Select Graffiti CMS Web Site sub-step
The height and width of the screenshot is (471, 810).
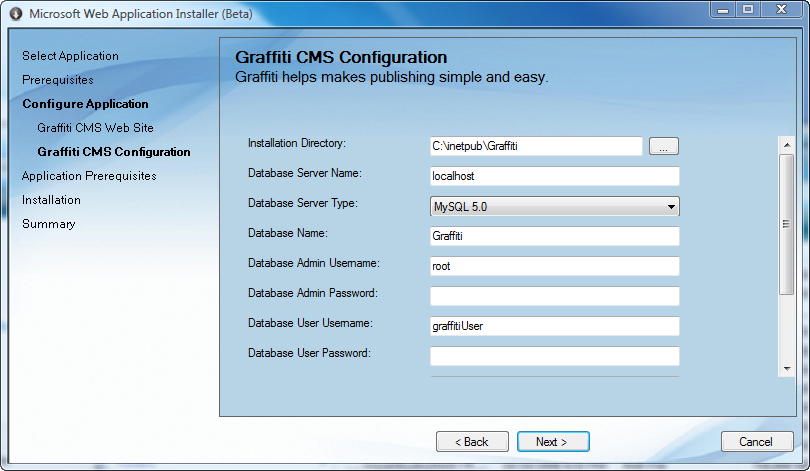95,128
